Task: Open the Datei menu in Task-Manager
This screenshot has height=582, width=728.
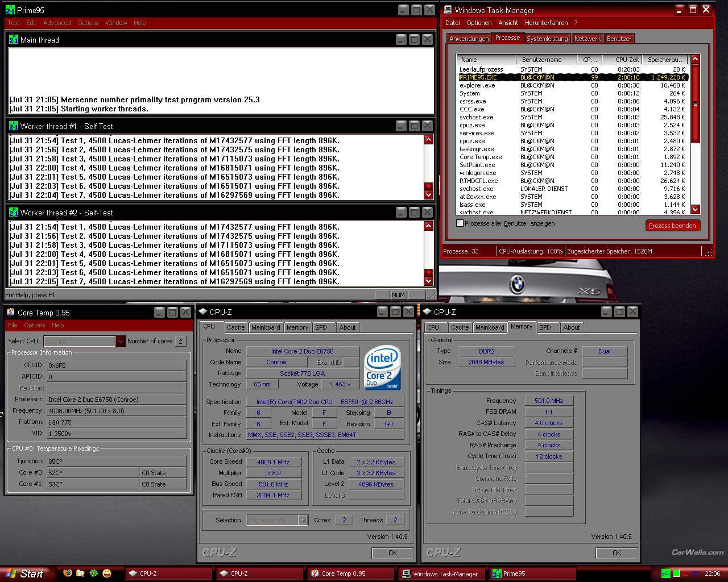Action: pos(453,23)
